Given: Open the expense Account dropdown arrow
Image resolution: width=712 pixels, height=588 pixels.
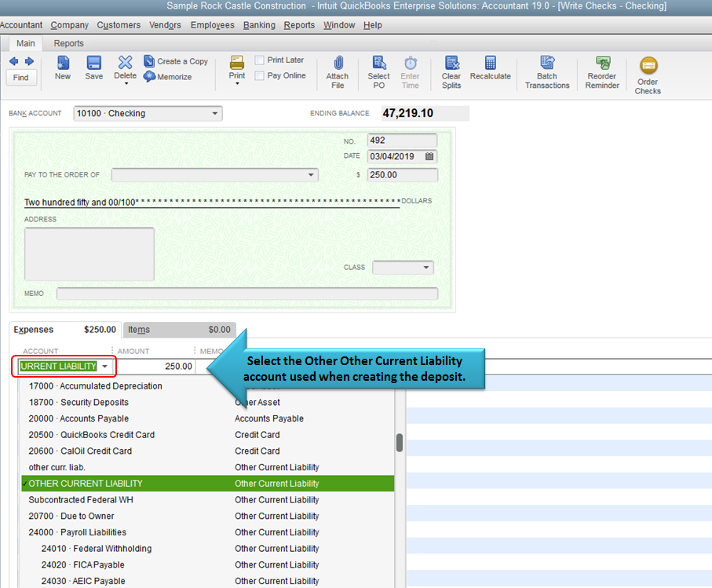Looking at the screenshot, I should 105,367.
